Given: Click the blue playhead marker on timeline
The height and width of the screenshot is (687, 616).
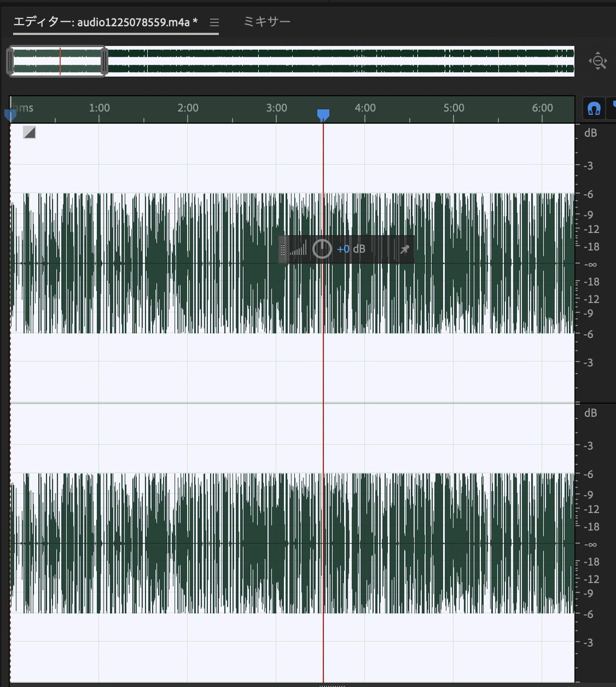Looking at the screenshot, I should click(323, 116).
